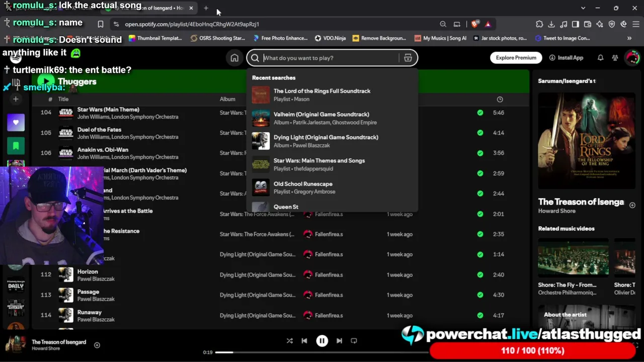The height and width of the screenshot is (362, 644).
Task: Click the crescent moon toolbar icon
Action: (624, 24)
